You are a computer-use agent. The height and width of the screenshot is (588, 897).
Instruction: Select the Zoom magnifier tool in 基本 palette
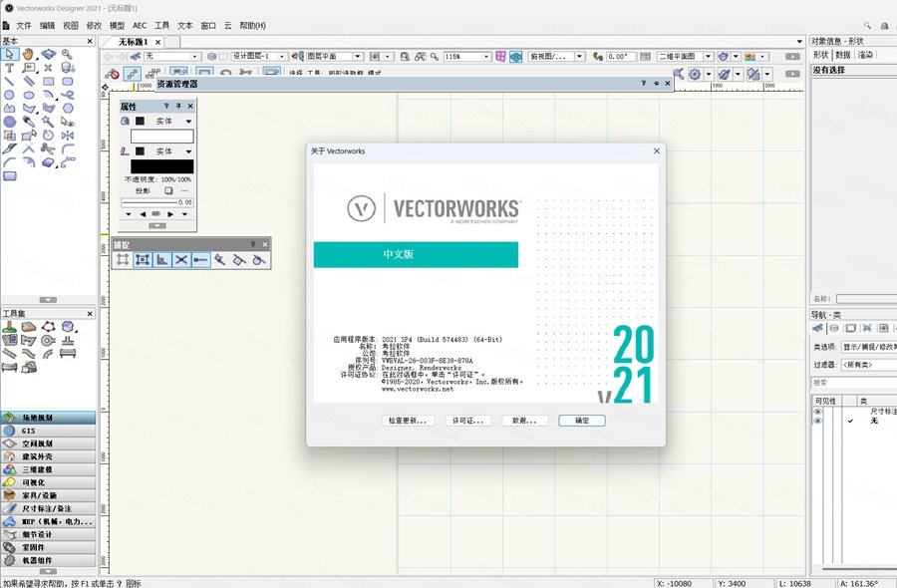pyautogui.click(x=68, y=54)
